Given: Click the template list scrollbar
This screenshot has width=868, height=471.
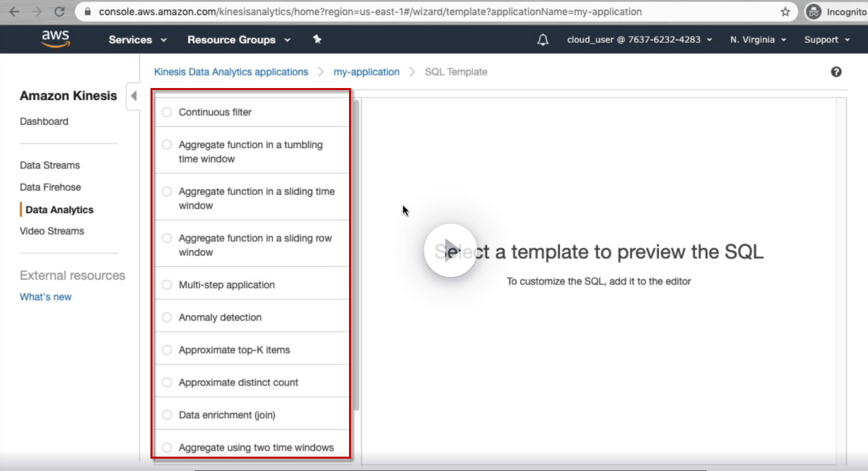Looking at the screenshot, I should point(356,256).
